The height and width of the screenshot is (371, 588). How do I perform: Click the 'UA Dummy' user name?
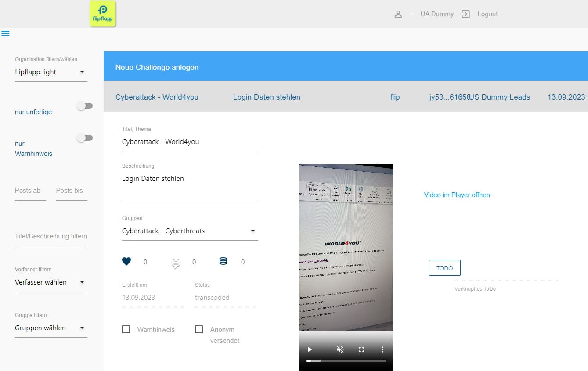coord(437,14)
